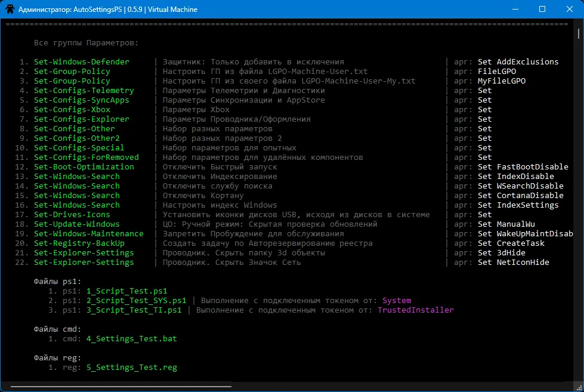Click 'Создать задачу по Авторезервированию реестра' description

(x=267, y=243)
